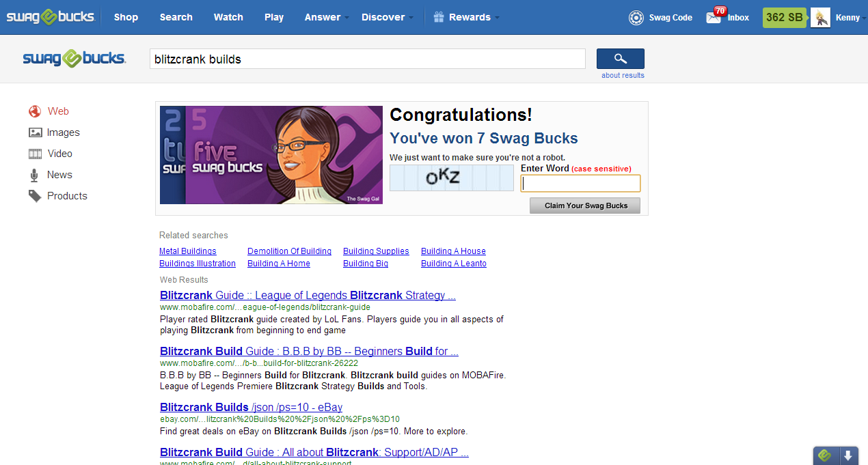Click the Enter Word captcha field

point(580,184)
